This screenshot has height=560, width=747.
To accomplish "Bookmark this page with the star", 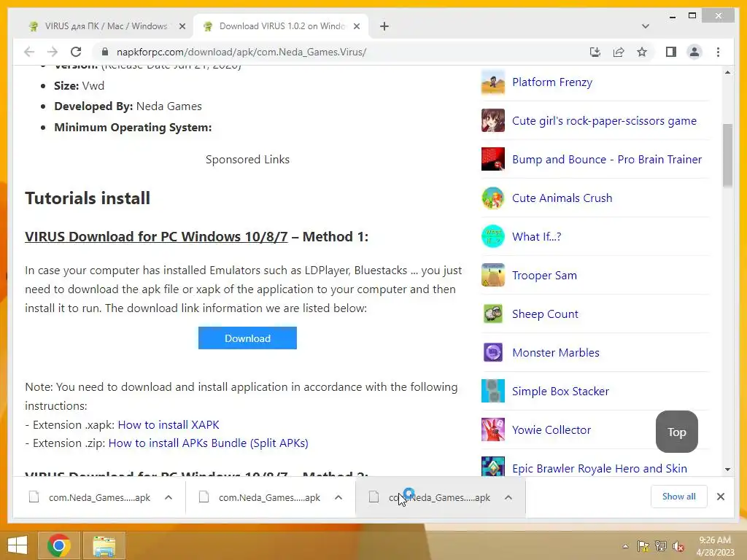I will 642,52.
